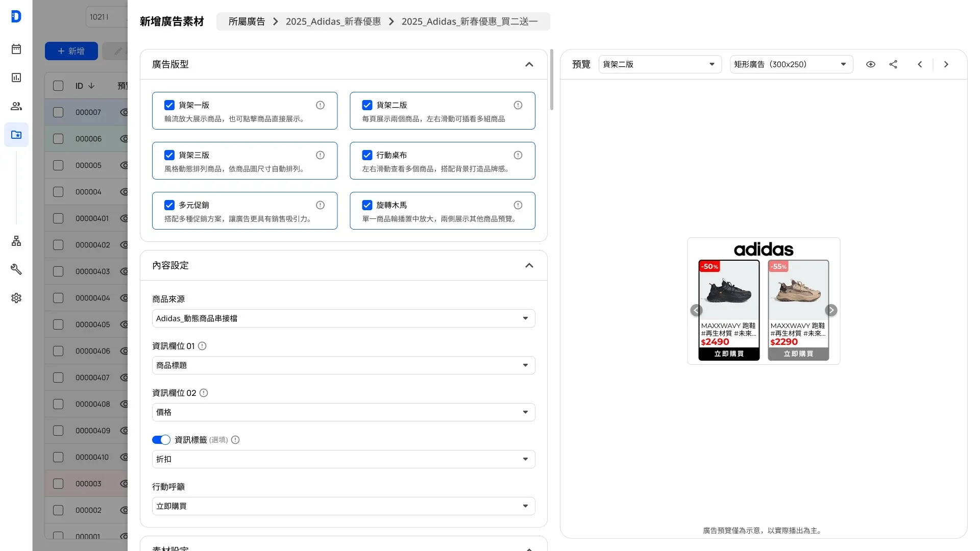Open the people/audience sidebar icon

(x=16, y=106)
